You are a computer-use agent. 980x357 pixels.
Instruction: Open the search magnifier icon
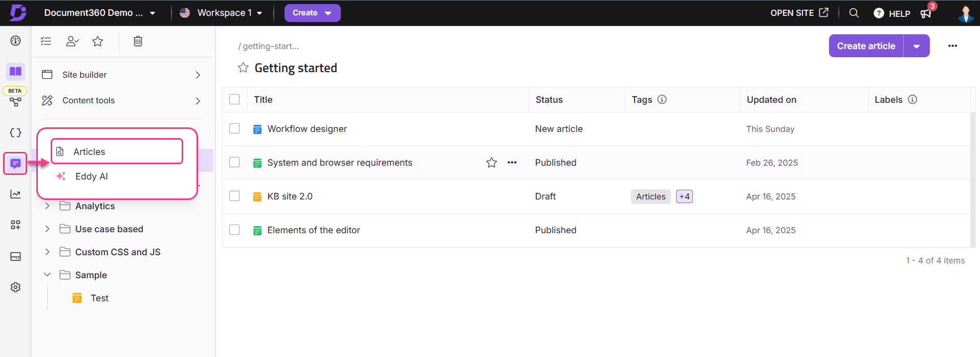[854, 13]
